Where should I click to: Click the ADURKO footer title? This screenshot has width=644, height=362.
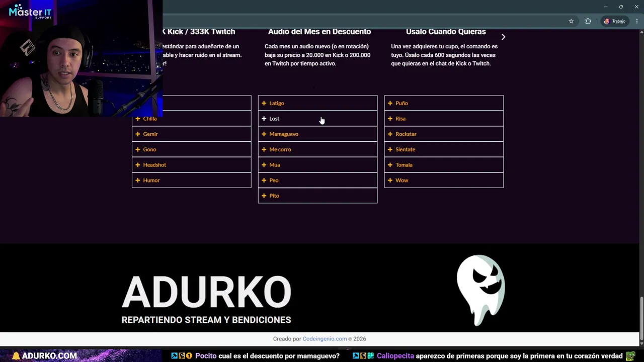(x=206, y=292)
